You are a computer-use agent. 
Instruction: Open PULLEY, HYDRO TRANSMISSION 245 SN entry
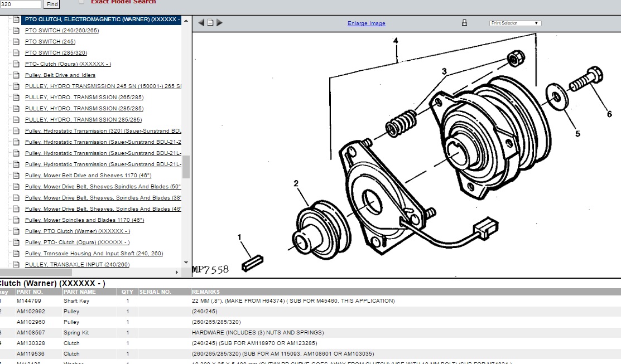pos(103,86)
